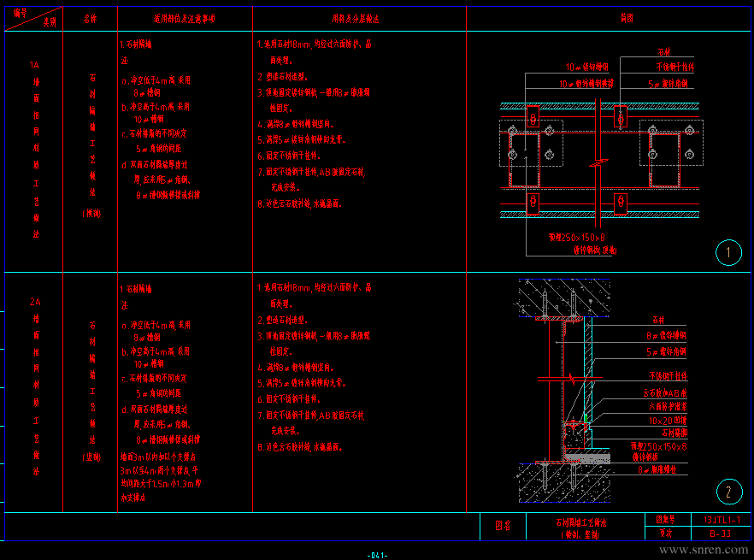754x560 pixels.
Task: Click '石材' label in detail 1
Action: tap(664, 52)
